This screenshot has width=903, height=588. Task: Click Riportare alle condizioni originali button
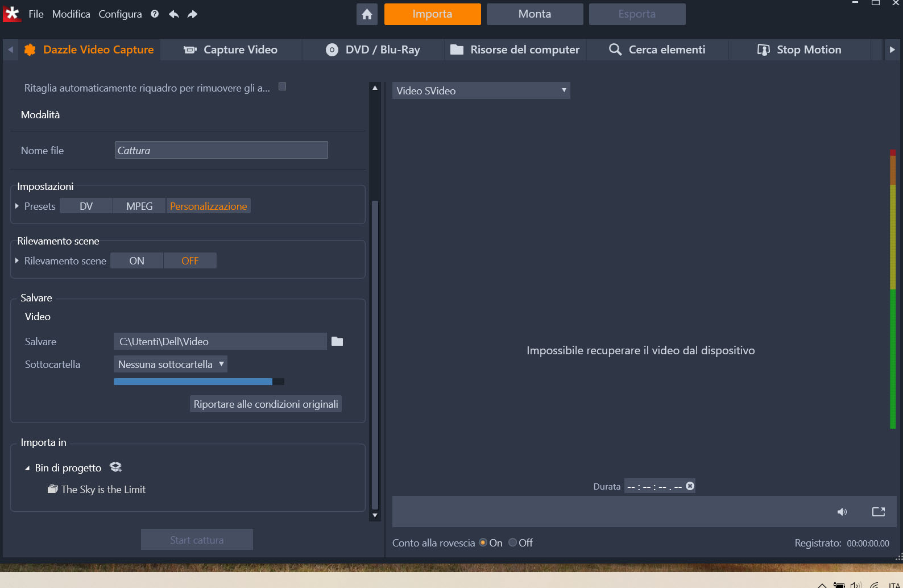click(266, 404)
